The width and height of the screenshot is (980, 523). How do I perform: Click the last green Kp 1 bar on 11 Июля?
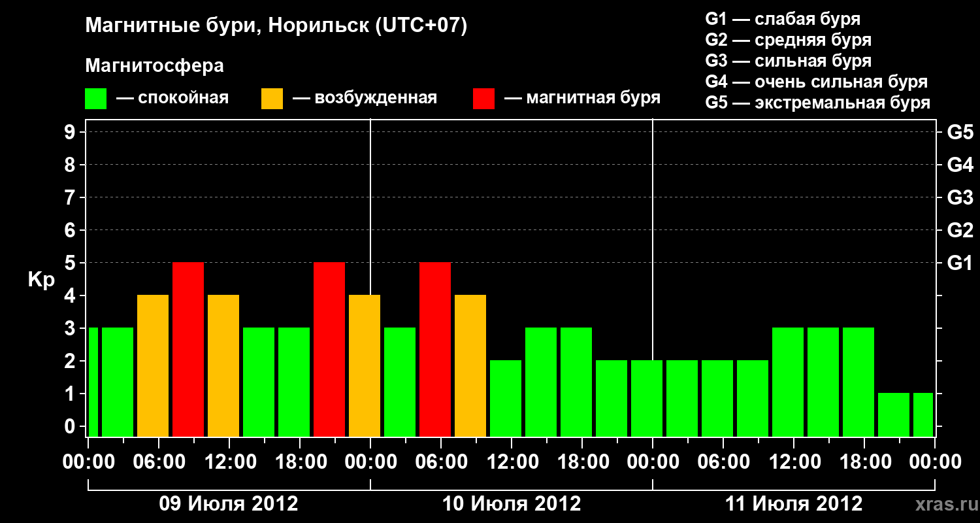[x=923, y=414]
